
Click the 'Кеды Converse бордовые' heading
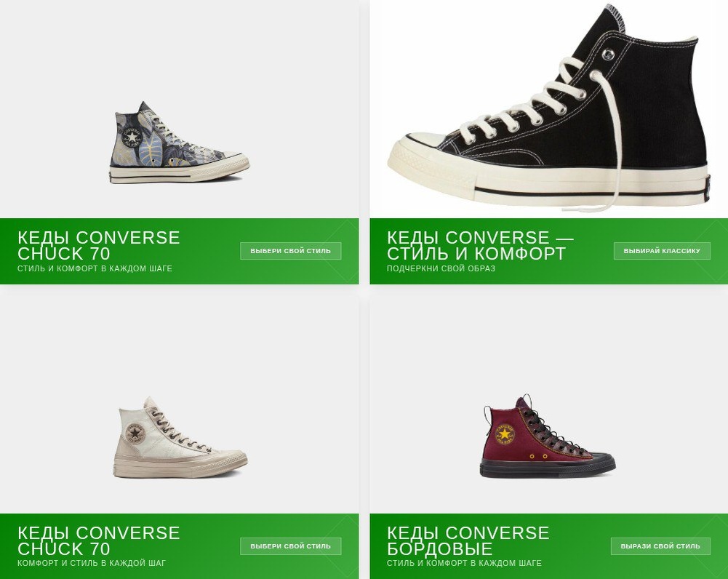click(x=468, y=540)
